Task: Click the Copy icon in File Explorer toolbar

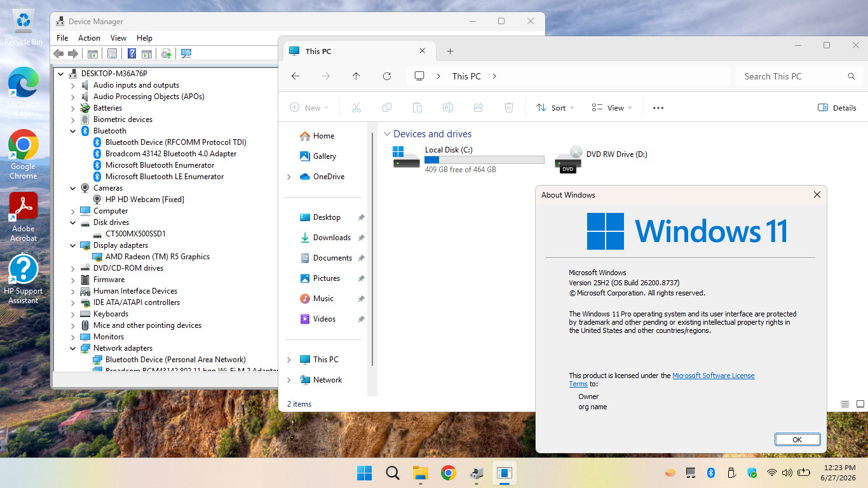Action: point(387,108)
